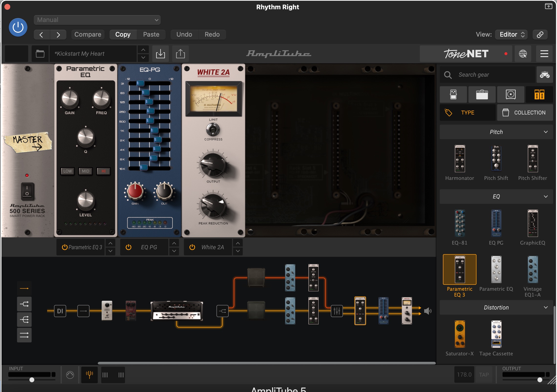Toggle White 2A slot power
Viewport: 557px width, 392px height.
pos(192,247)
